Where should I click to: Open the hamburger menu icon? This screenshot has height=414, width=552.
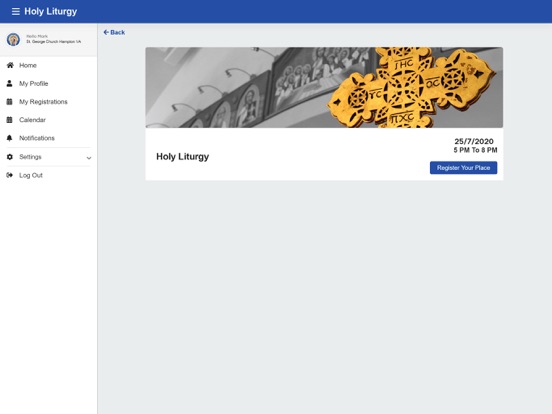click(x=15, y=12)
